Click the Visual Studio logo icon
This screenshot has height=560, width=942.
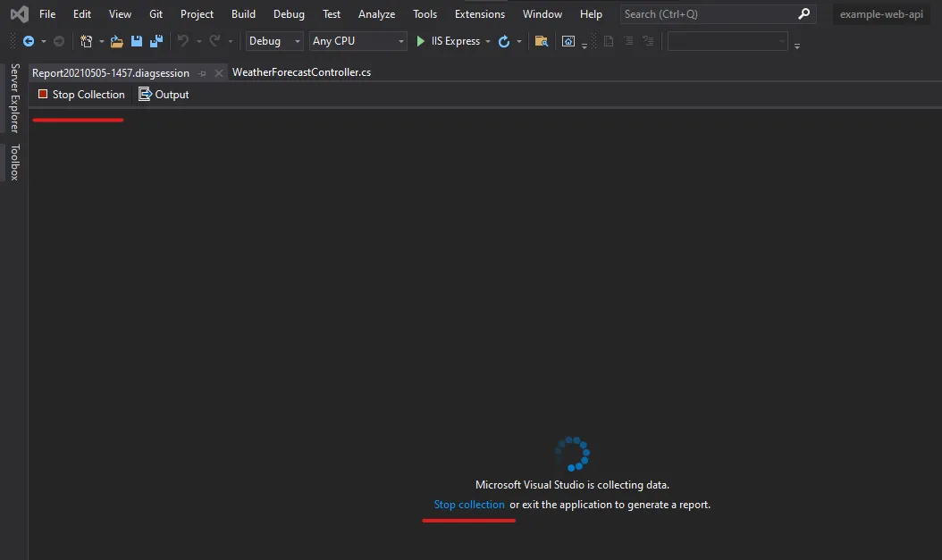click(20, 13)
